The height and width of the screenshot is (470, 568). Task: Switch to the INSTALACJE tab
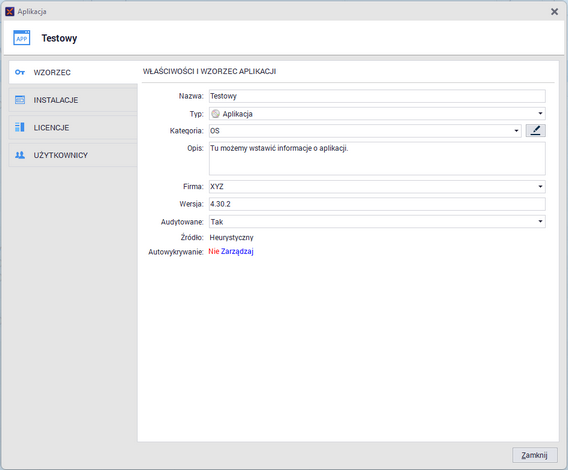tap(73, 100)
